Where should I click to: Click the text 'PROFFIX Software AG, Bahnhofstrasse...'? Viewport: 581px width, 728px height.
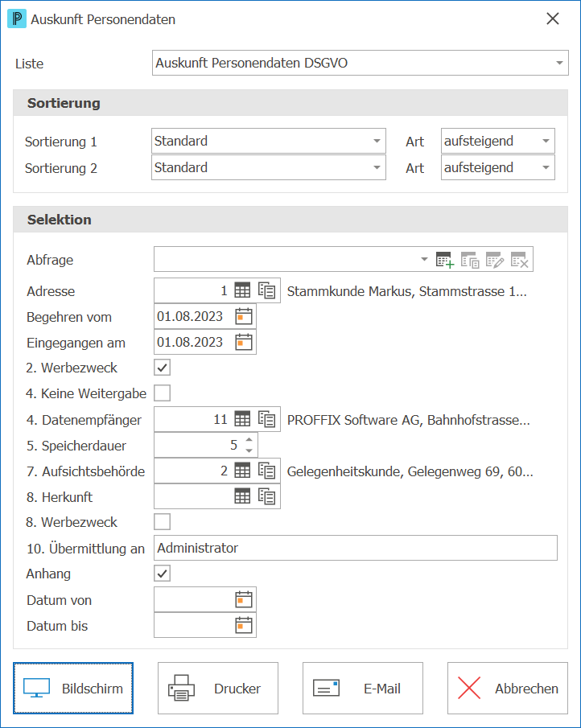(408, 420)
